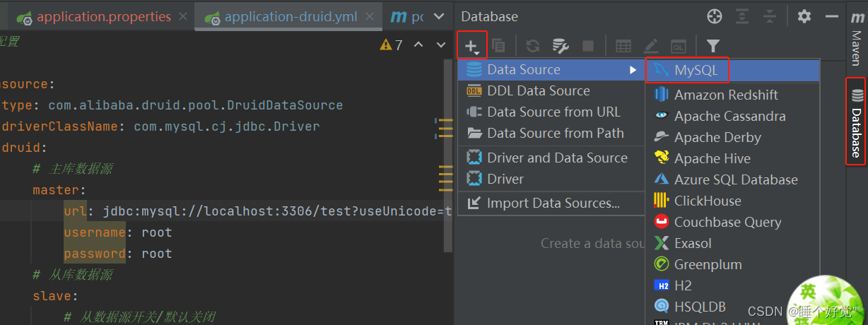868x325 pixels.
Task: Click the Stop square icon in Database toolbar
Action: point(588,47)
